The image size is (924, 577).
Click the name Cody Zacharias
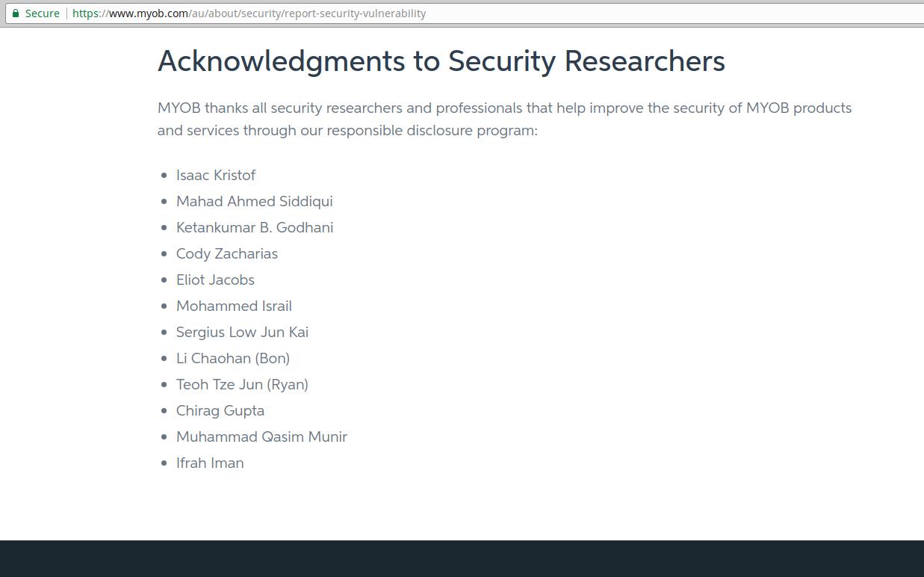(227, 253)
